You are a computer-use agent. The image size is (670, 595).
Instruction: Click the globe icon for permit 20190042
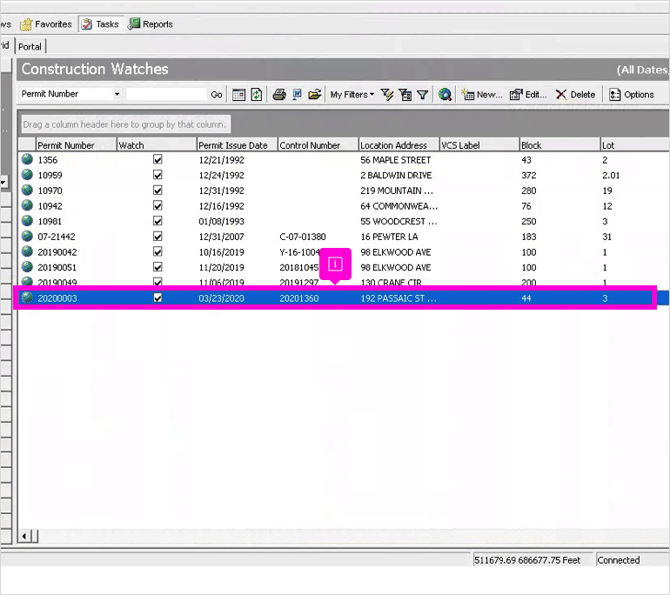pos(27,252)
